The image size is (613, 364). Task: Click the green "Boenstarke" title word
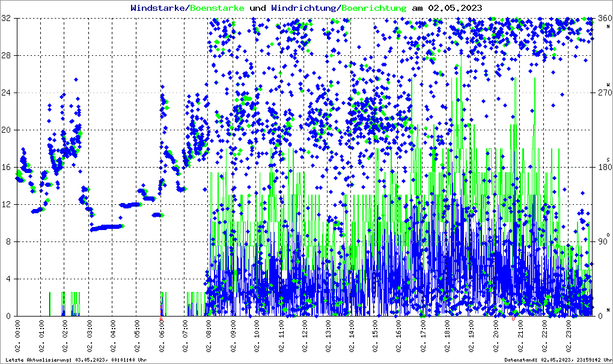coord(217,8)
